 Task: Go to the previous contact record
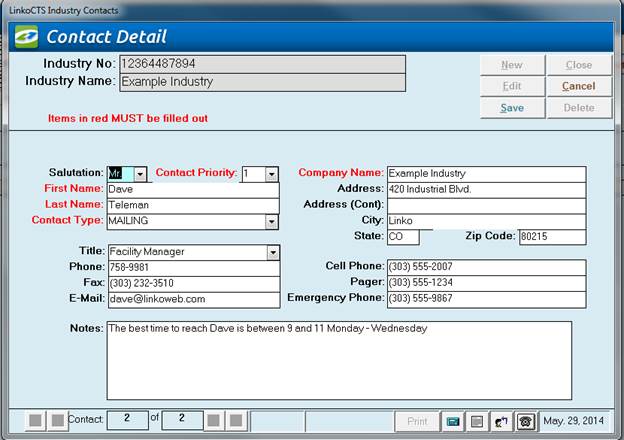(58, 420)
